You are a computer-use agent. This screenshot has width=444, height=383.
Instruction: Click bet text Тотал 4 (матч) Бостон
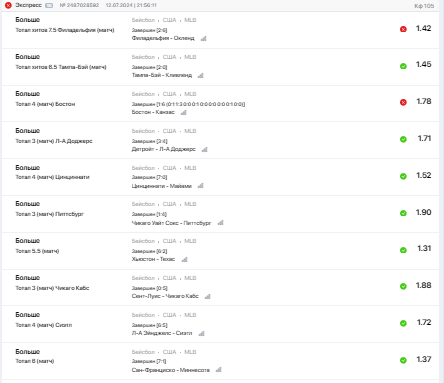point(45,104)
